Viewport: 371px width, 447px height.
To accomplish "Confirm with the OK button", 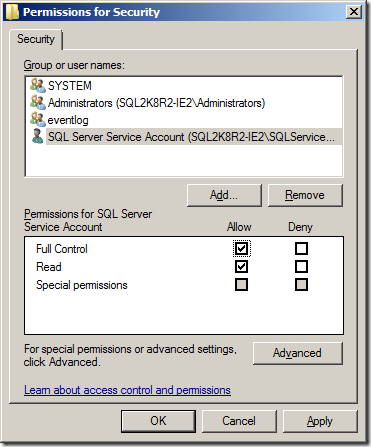I will pyautogui.click(x=158, y=421).
